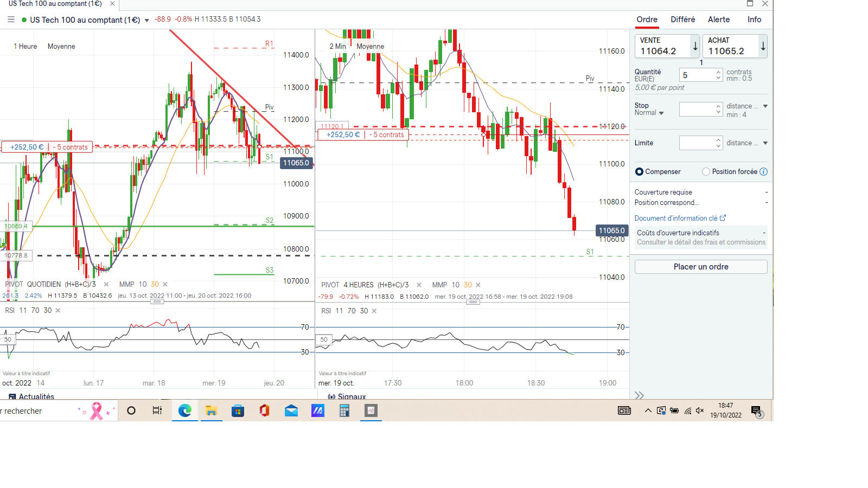Show hidden system tray icons chevron
Viewport: 868px width, 488px height.
point(648,410)
